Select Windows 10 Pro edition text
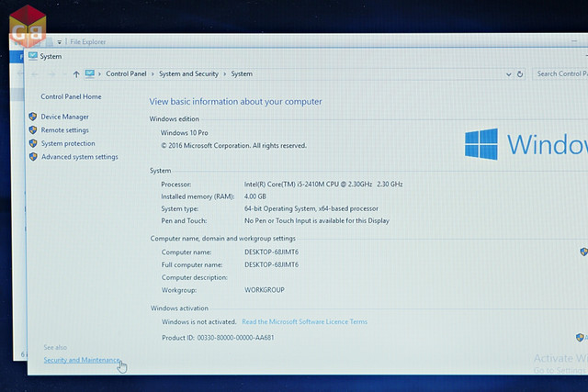This screenshot has height=392, width=588. point(184,133)
